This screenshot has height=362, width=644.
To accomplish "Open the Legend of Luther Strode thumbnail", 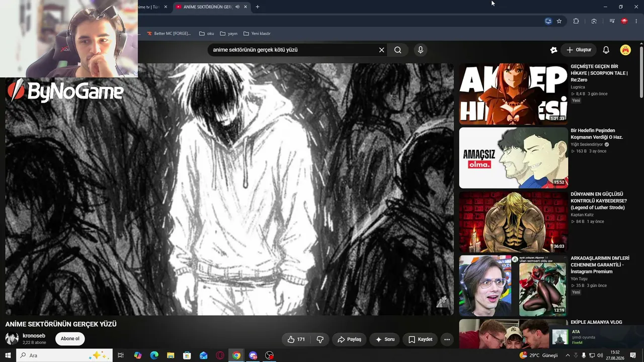I will pyautogui.click(x=513, y=222).
